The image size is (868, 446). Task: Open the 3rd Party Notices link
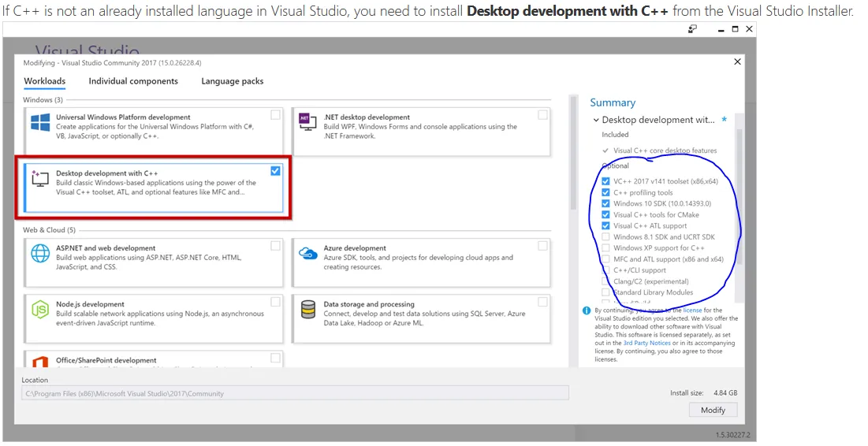[x=646, y=343]
